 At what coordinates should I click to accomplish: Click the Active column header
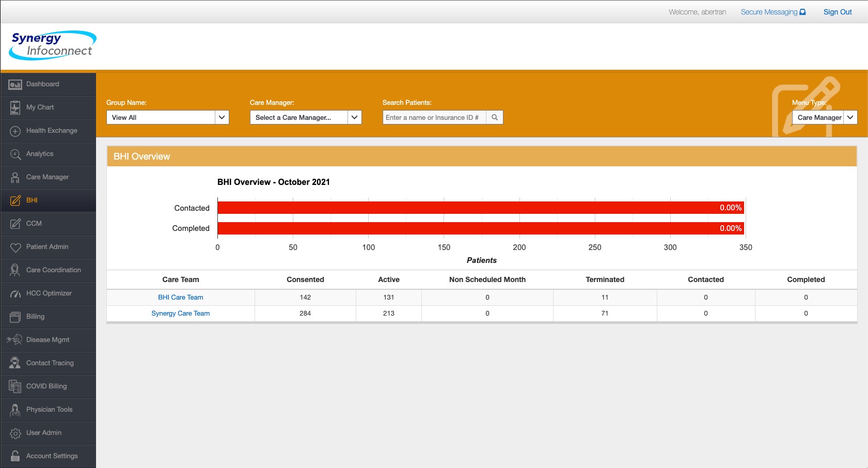(389, 279)
